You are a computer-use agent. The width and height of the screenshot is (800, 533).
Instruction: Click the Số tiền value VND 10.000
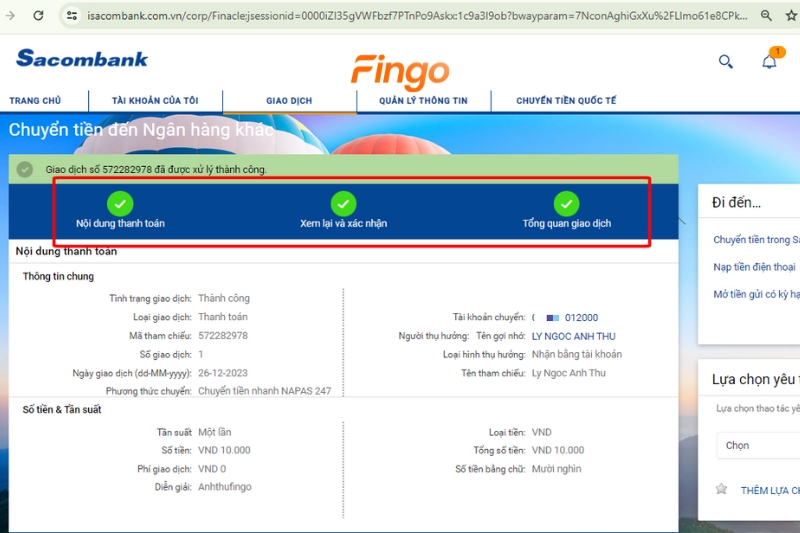[x=224, y=450]
